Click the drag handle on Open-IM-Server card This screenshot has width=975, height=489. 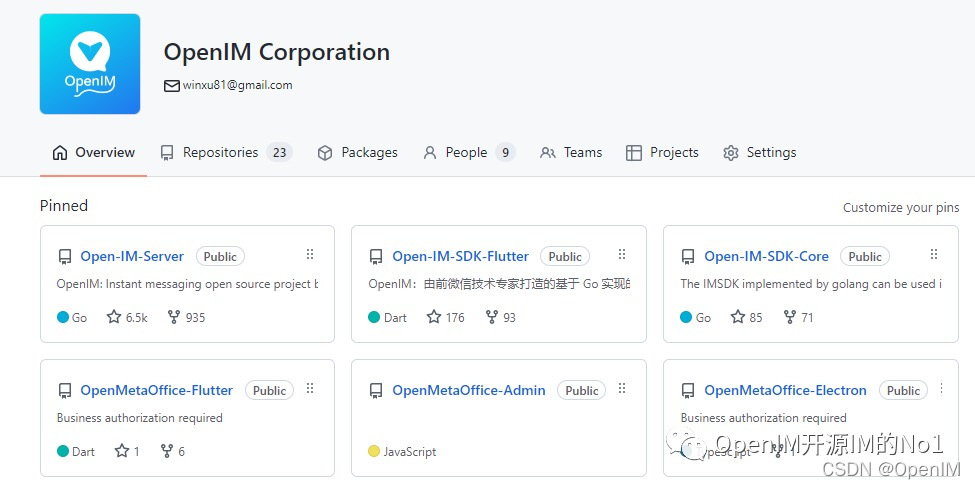point(310,254)
